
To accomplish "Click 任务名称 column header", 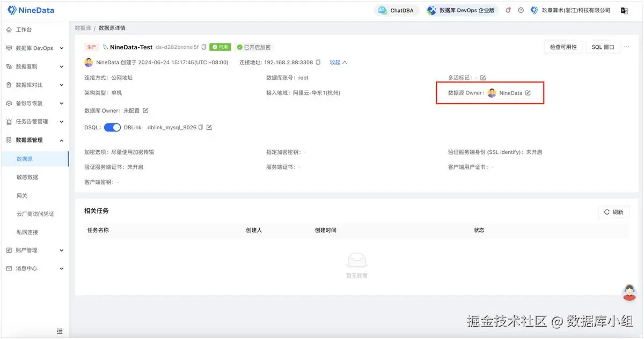I will coord(98,230).
